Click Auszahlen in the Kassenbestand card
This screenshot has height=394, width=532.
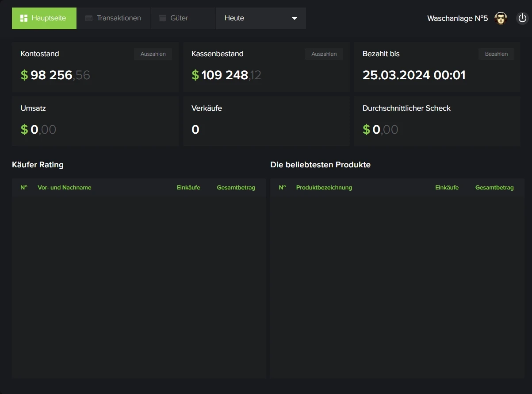pos(324,54)
